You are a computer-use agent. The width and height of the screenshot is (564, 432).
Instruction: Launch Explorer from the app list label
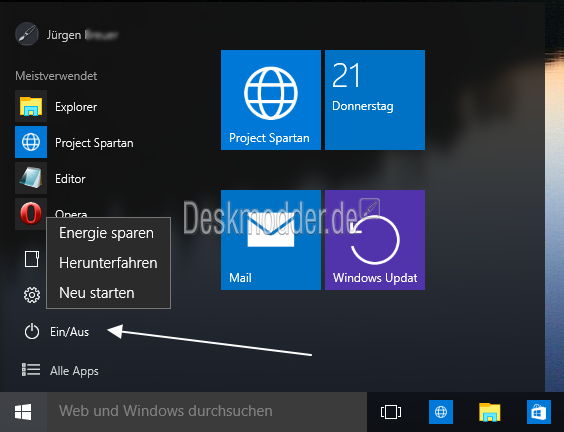pos(76,107)
